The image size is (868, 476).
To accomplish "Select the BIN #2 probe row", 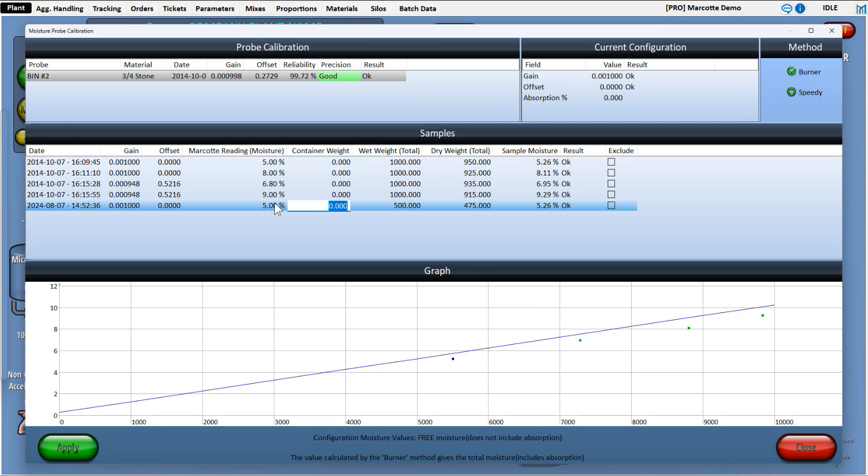I will pos(73,76).
